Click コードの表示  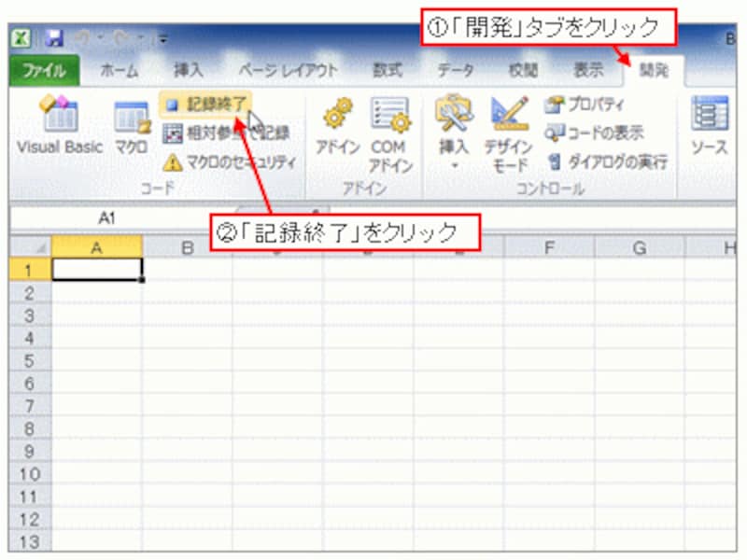594,133
